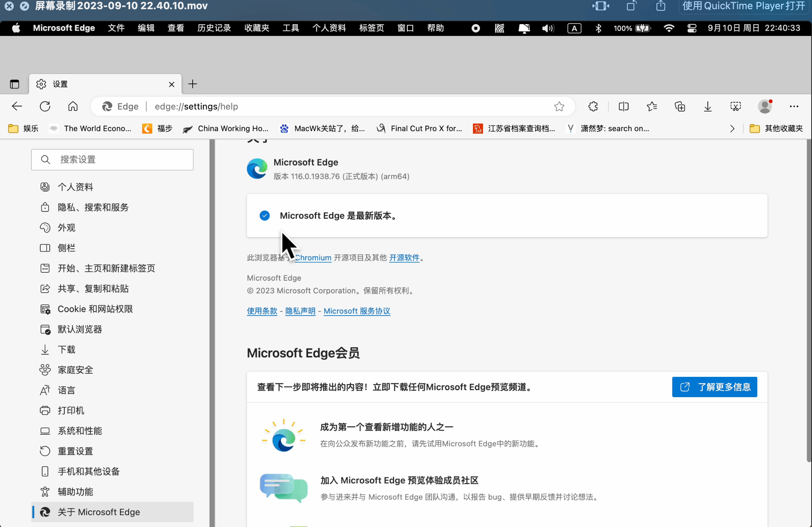This screenshot has height=527, width=812.
Task: Toggle the vertical tabs button
Action: pyautogui.click(x=15, y=84)
